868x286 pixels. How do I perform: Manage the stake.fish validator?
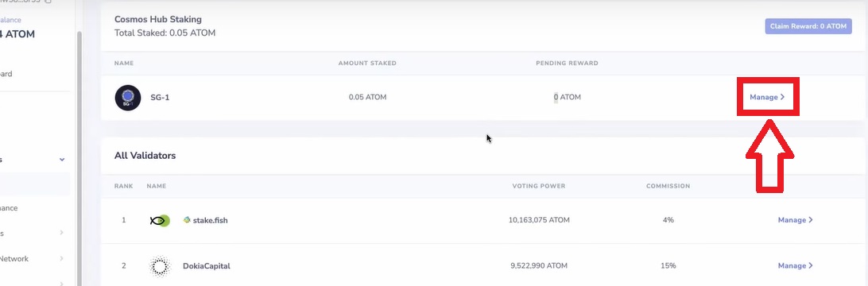[795, 220]
